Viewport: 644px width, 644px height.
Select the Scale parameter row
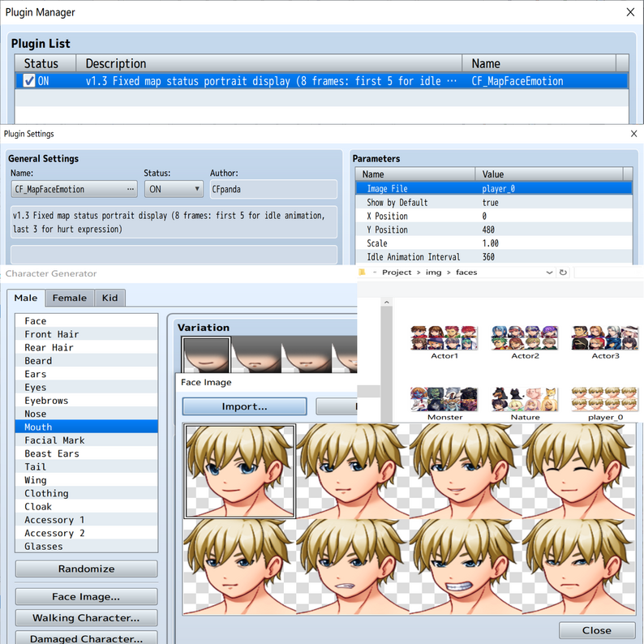tap(494, 243)
